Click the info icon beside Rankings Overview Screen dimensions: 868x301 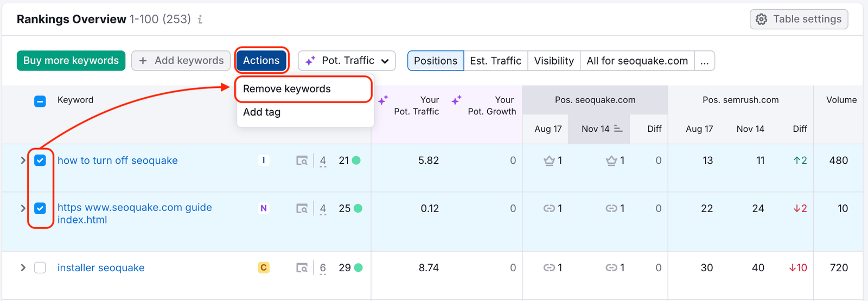200,20
